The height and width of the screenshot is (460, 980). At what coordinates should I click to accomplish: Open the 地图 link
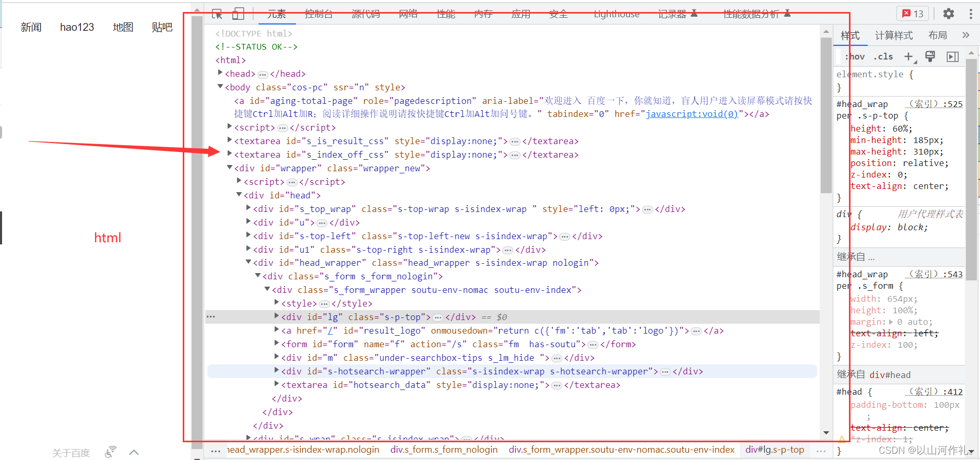(123, 27)
